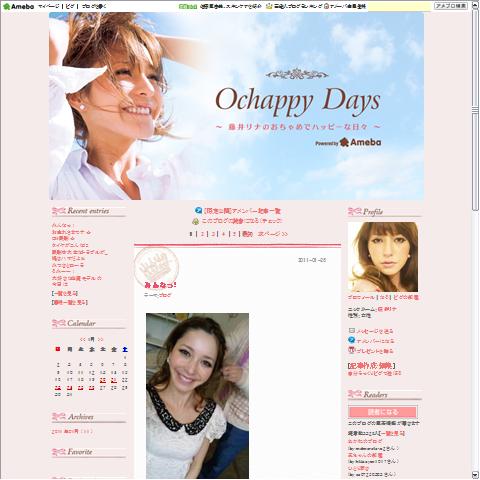480x480 pixels.
Task: Click the down arrow of the page scrollbar
Action: [x=475, y=475]
